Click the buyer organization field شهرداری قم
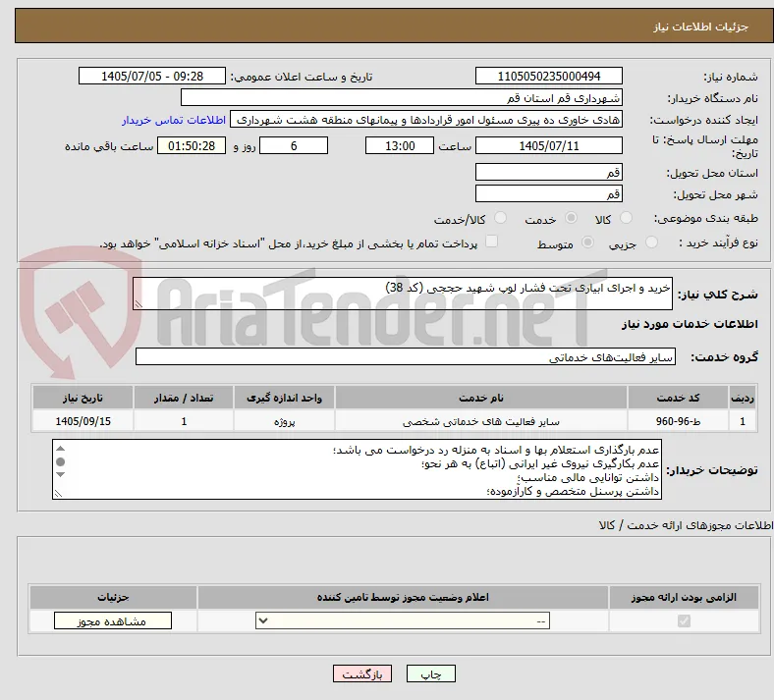Image resolution: width=774 pixels, height=700 pixels. (402, 97)
